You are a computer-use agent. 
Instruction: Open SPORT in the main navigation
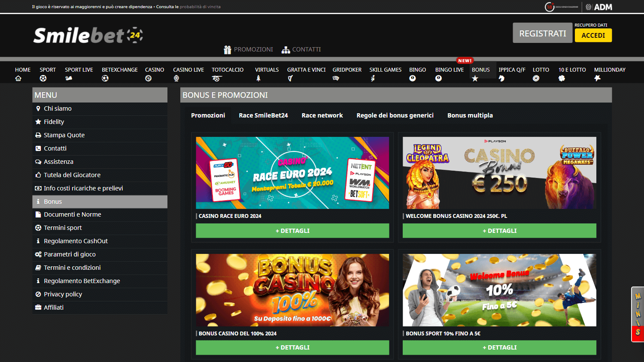(x=48, y=69)
